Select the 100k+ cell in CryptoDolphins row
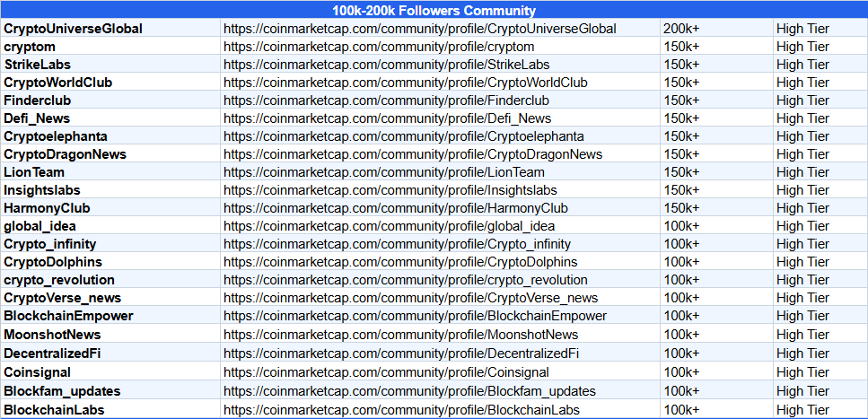This screenshot has width=868, height=419. pos(716,262)
